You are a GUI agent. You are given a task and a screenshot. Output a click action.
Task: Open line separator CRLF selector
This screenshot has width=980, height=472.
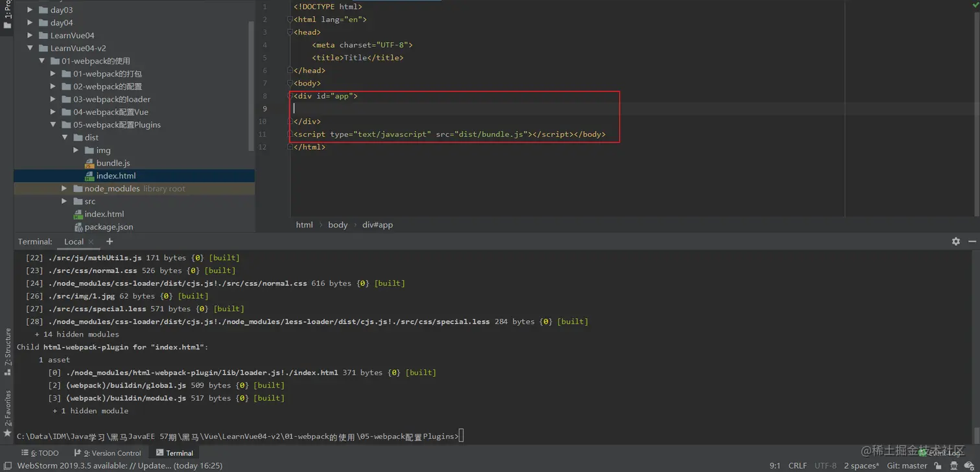(797, 466)
